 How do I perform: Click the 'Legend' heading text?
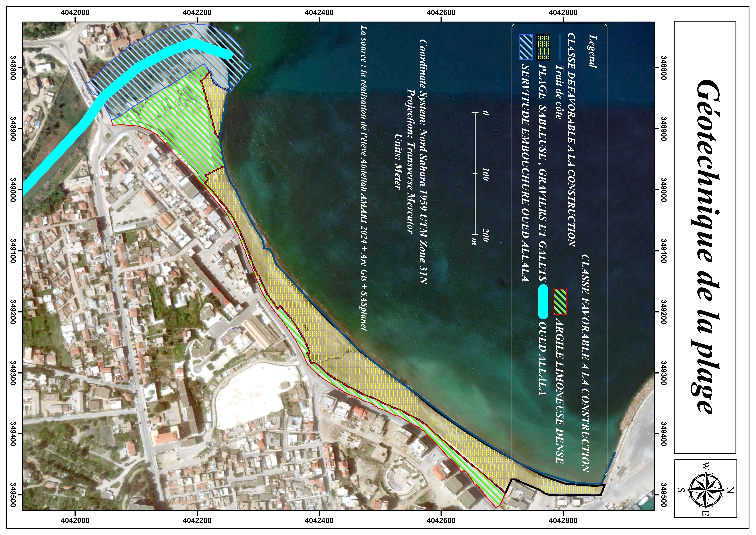pyautogui.click(x=593, y=51)
